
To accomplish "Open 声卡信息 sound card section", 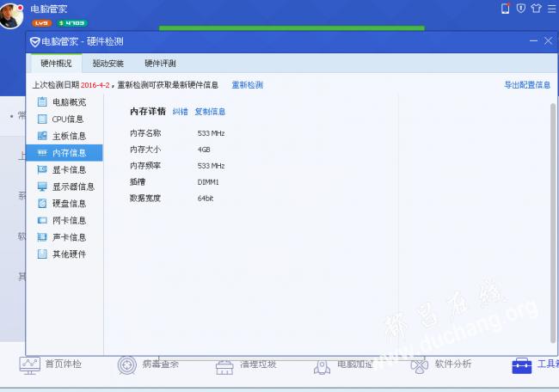I will pyautogui.click(x=64, y=237).
